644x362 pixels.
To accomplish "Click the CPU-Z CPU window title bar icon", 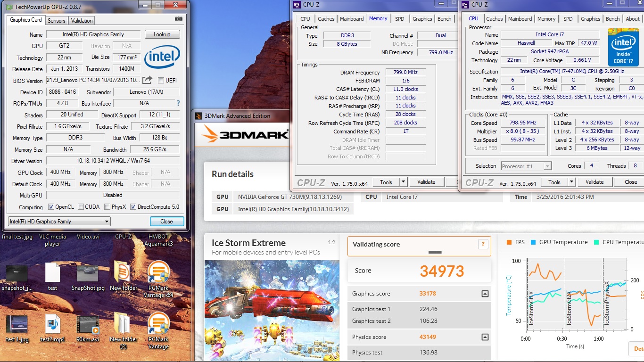I will 465,5.
